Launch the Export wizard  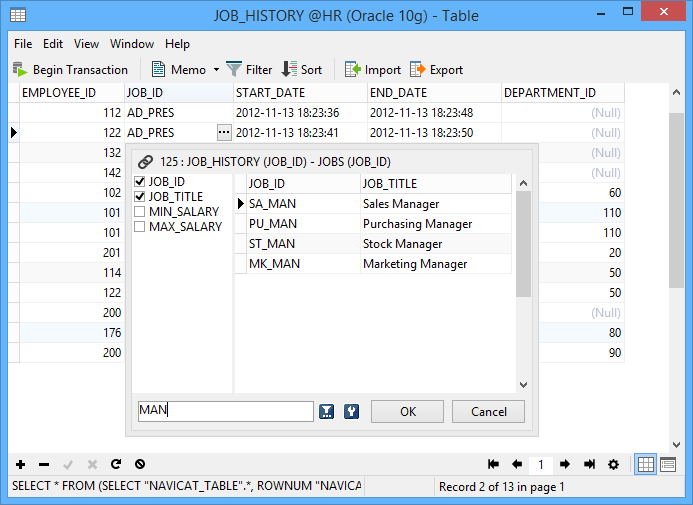436,70
